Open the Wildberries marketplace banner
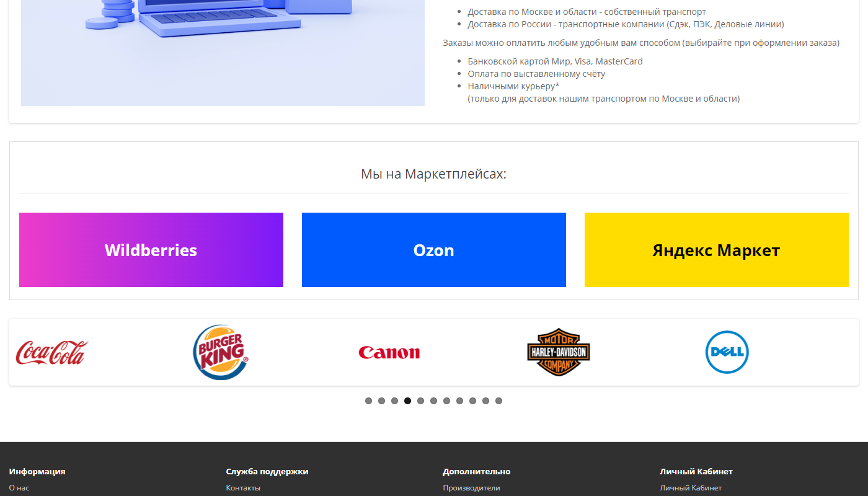868x496 pixels. [151, 250]
